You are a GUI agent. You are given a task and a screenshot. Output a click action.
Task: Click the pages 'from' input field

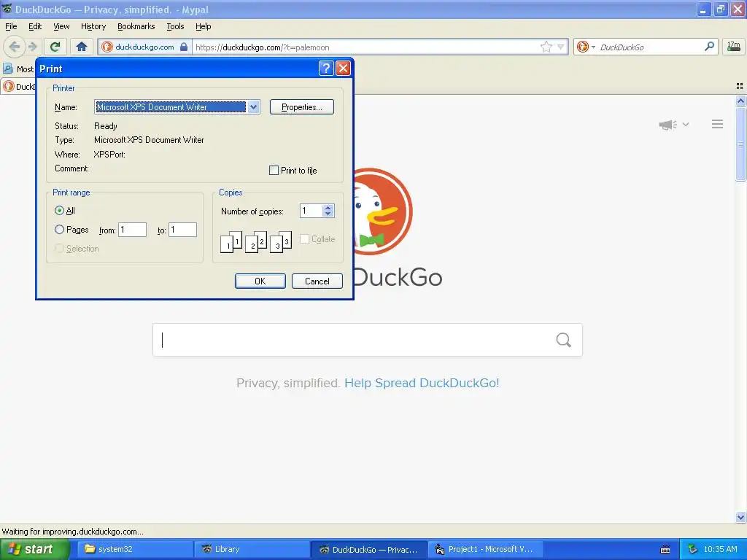click(133, 230)
